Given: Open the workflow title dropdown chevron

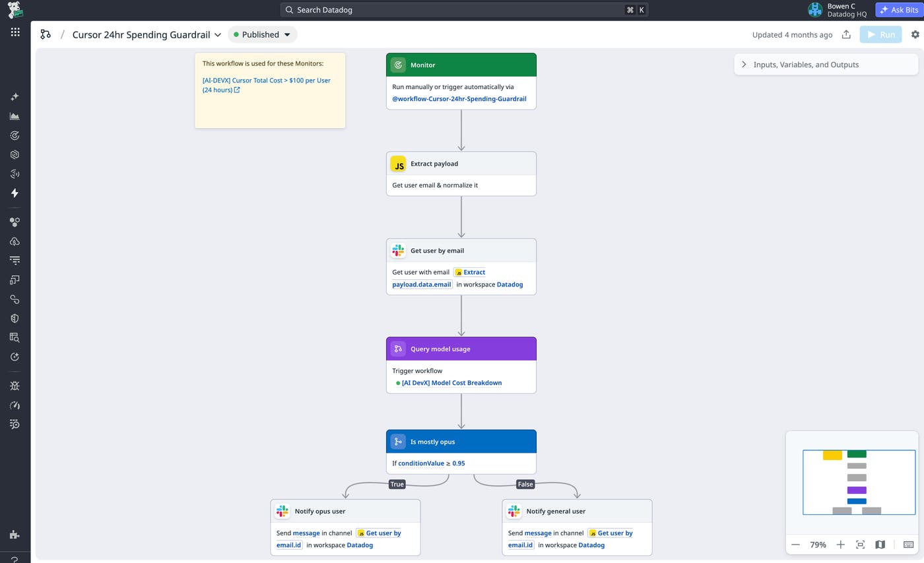Looking at the screenshot, I should 218,35.
